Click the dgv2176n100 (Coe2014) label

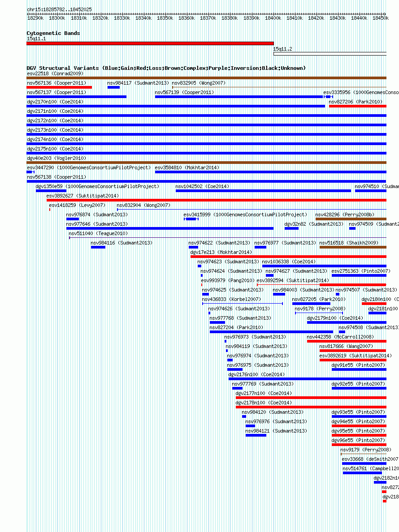point(257,375)
